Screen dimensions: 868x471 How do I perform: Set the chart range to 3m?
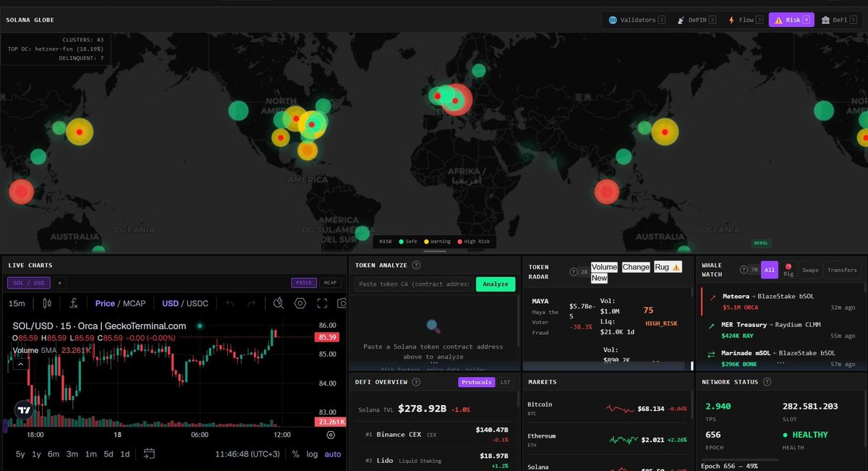tap(72, 454)
